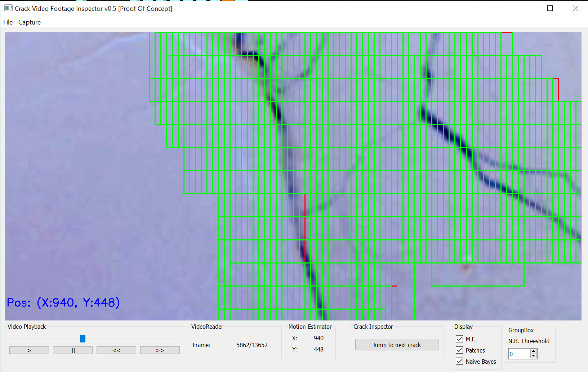Screen dimensions: 588x372
Task: Click frame counter 5862/13652
Action: (252, 345)
